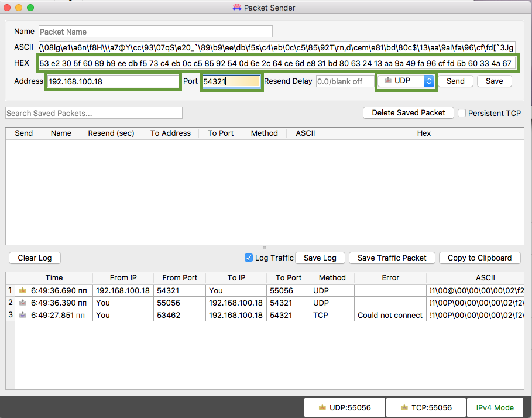Click the sent-packet icon in log row 2

23,303
